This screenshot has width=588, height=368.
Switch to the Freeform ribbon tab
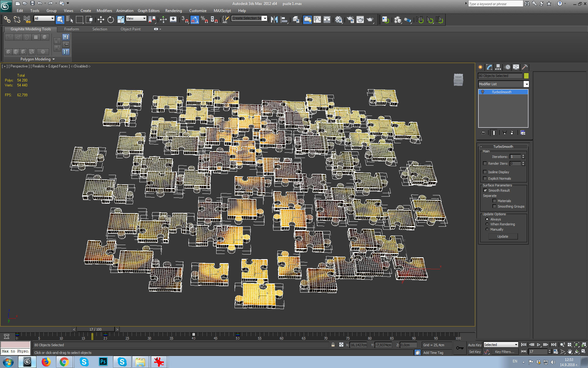(x=71, y=29)
